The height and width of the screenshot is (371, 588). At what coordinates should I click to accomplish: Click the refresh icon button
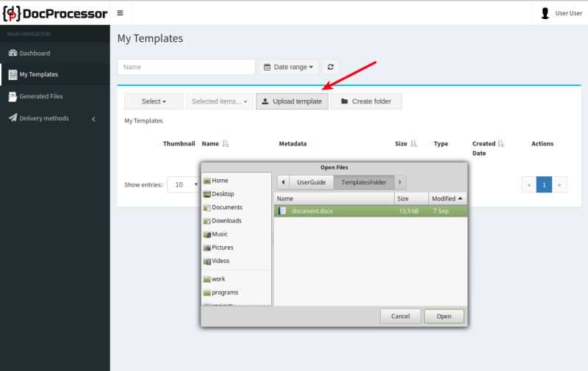(330, 67)
